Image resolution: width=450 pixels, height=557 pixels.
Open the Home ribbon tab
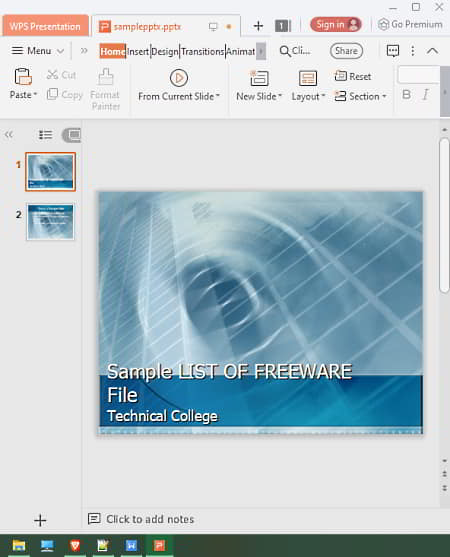tap(113, 52)
